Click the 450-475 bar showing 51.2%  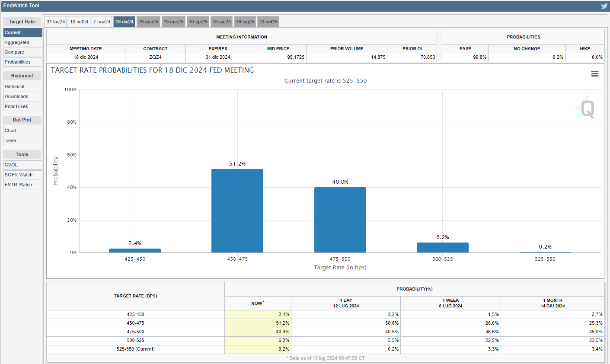[237, 211]
